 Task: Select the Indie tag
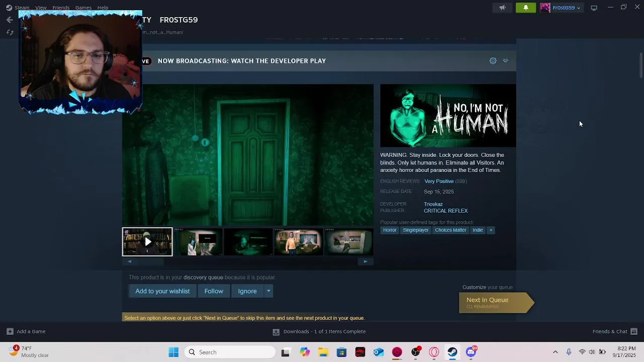pos(477,230)
